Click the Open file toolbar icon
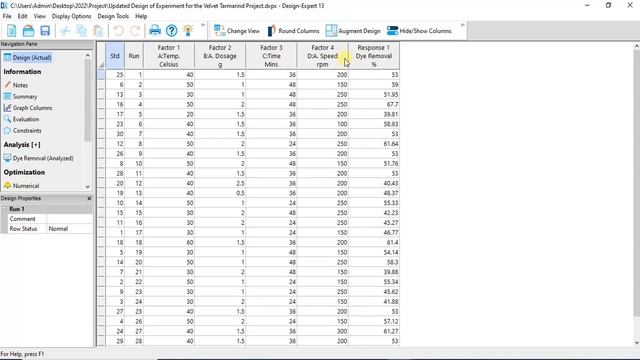The height and width of the screenshot is (360, 640). point(28,31)
